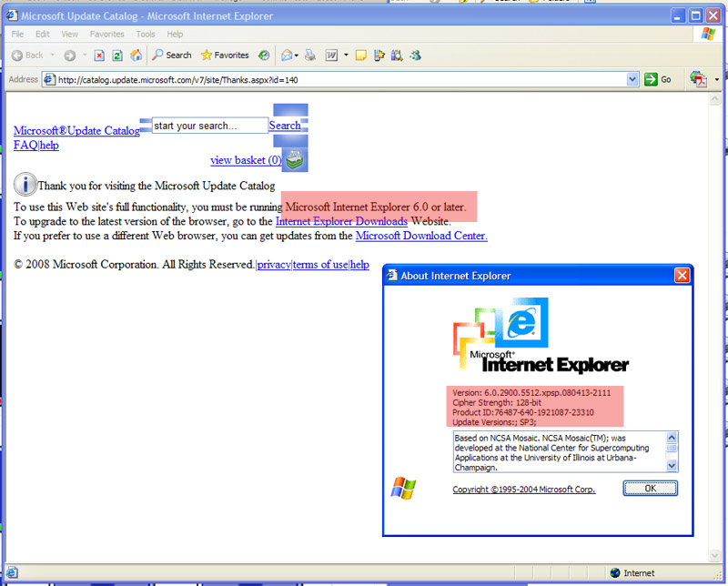Click the Print toolbar icon

tap(310, 56)
